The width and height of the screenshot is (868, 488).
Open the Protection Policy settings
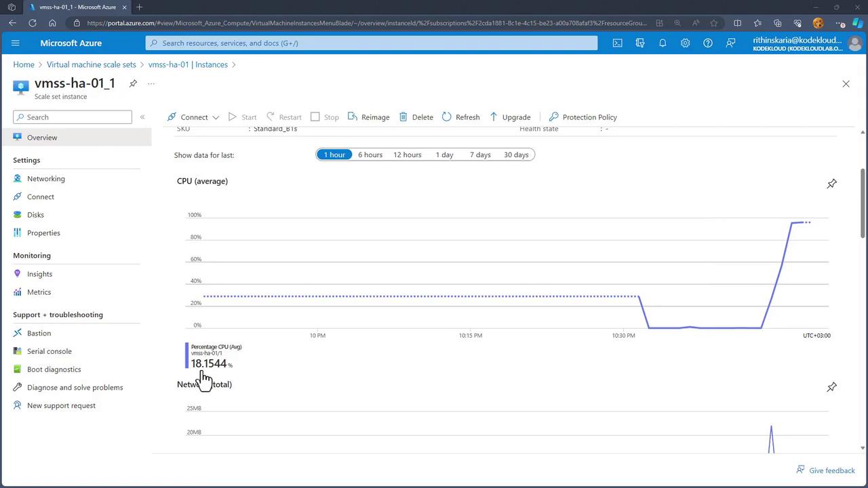pos(583,117)
